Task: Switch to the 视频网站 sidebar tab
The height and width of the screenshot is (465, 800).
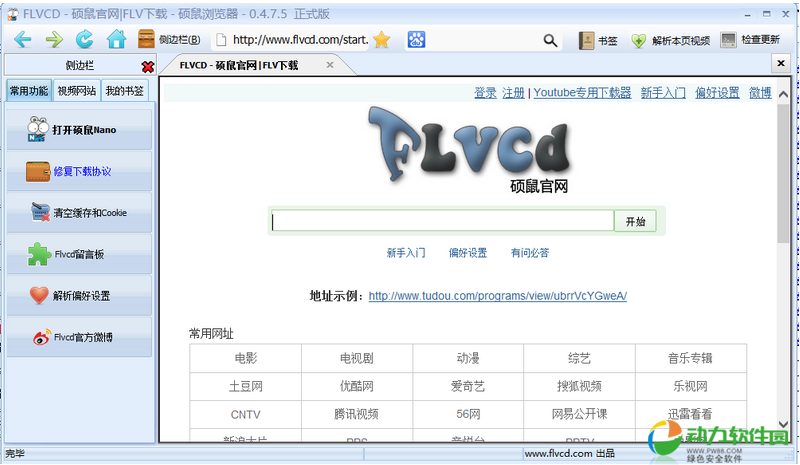Action: tap(77, 91)
